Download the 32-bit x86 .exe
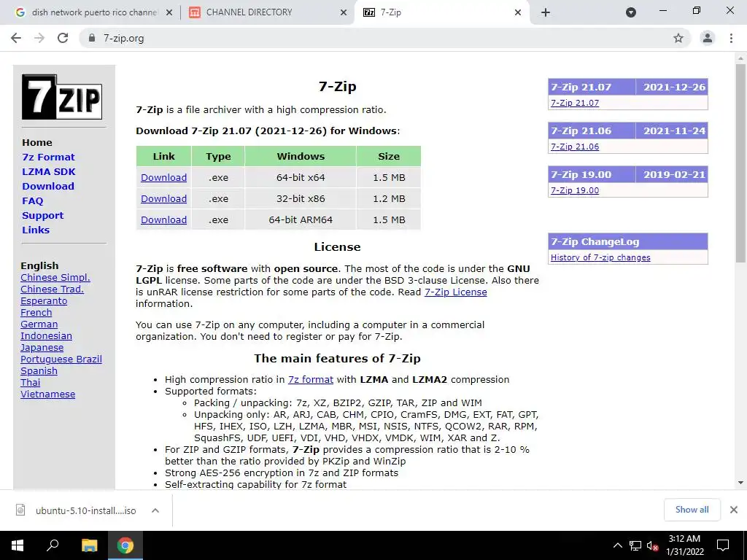The height and width of the screenshot is (560, 747). (163, 198)
